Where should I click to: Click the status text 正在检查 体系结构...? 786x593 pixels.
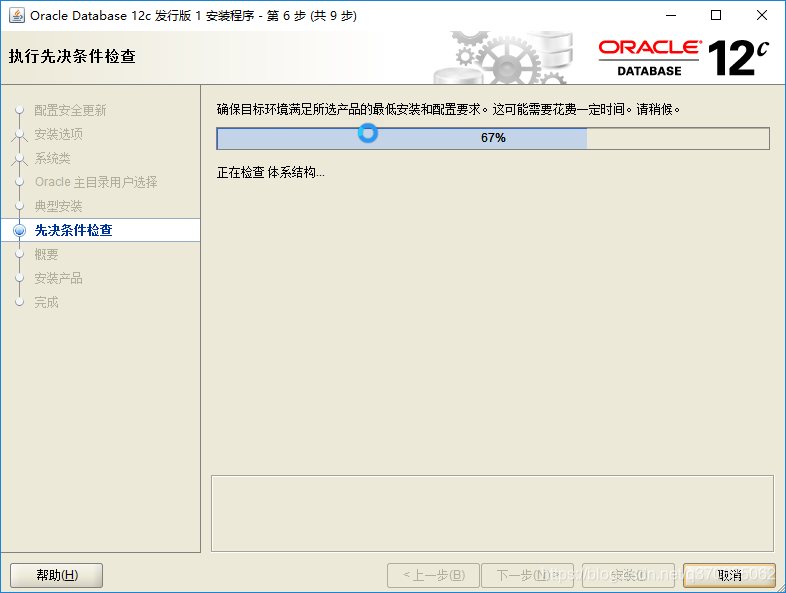point(271,172)
